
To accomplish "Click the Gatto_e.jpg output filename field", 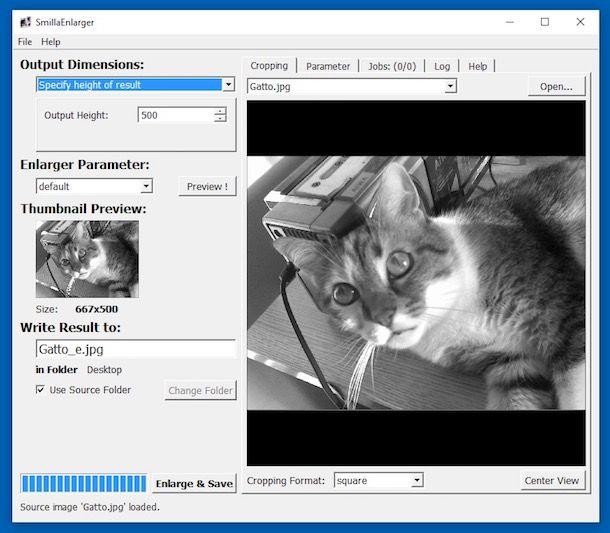I will [x=136, y=349].
